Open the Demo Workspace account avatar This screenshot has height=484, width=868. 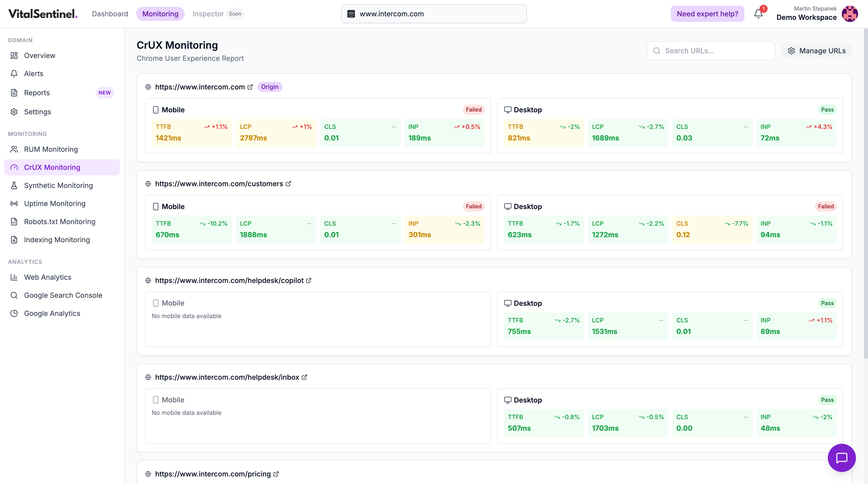pyautogui.click(x=850, y=14)
